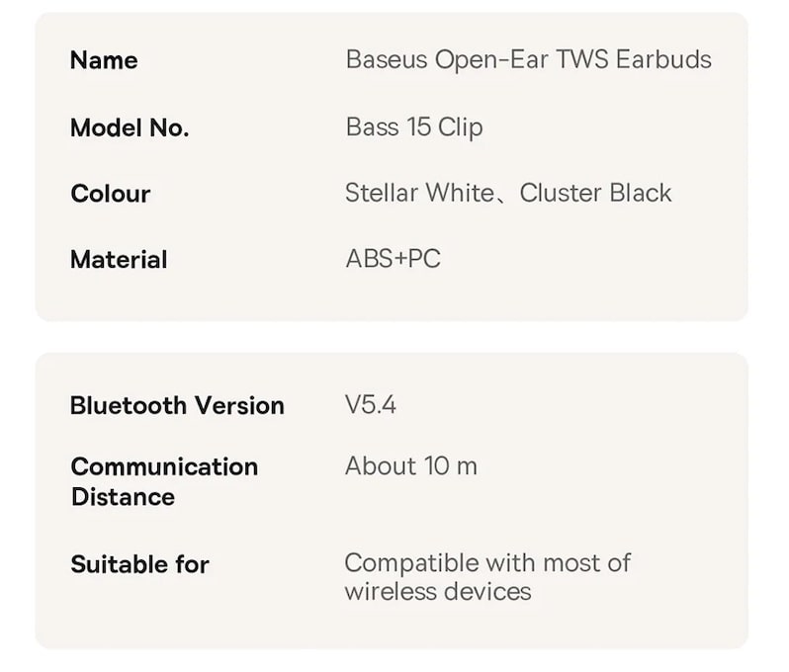Click the Suitable for label
The height and width of the screenshot is (672, 789).
pos(139,565)
